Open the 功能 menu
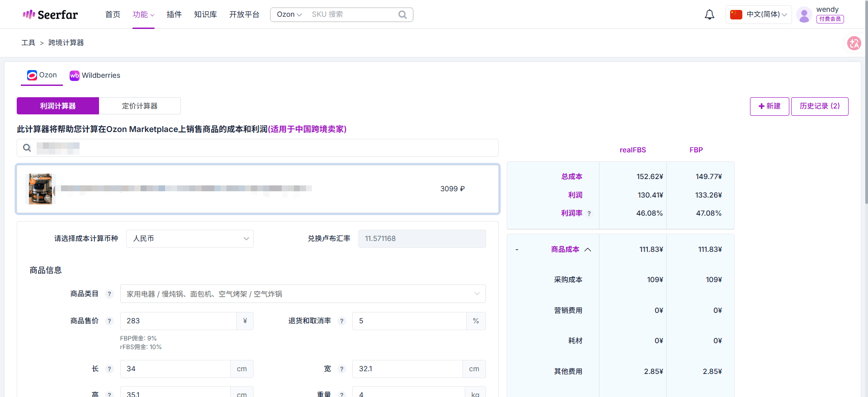868x397 pixels. tap(143, 14)
